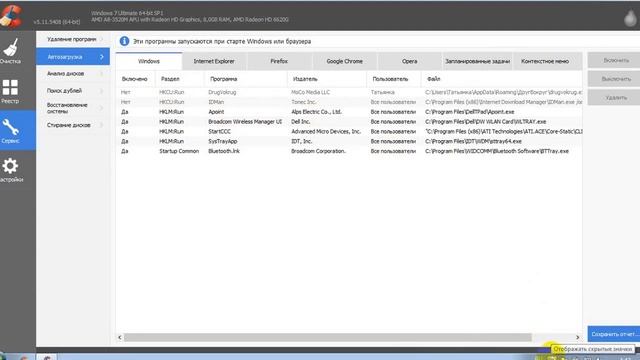Screen dimensions: 640x360
Task: Switch to the Windows tab
Action: click(x=149, y=61)
